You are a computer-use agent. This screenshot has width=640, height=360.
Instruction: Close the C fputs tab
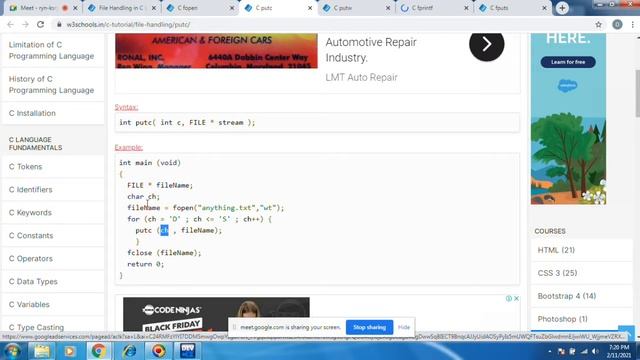tap(544, 8)
